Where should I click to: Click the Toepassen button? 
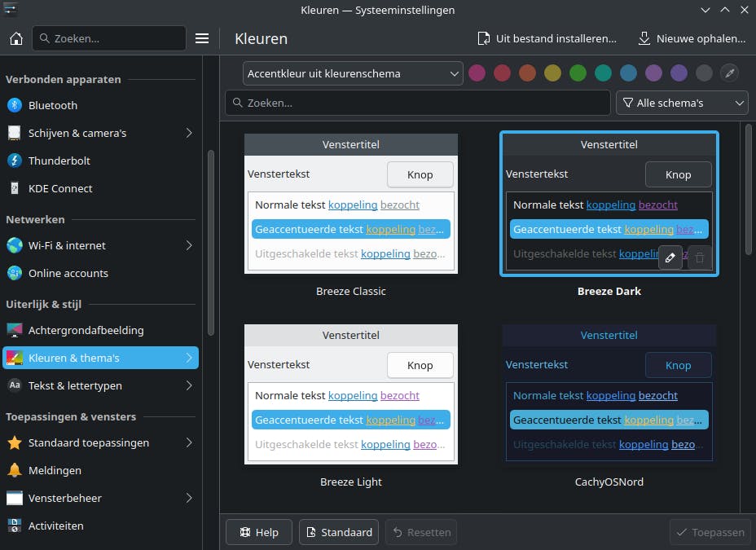pyautogui.click(x=710, y=532)
